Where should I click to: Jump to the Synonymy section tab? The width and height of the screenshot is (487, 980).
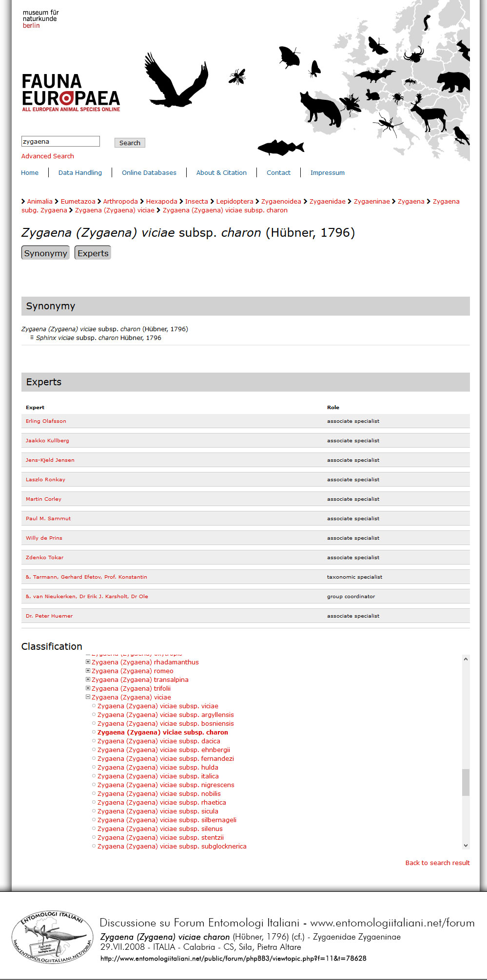click(x=45, y=253)
